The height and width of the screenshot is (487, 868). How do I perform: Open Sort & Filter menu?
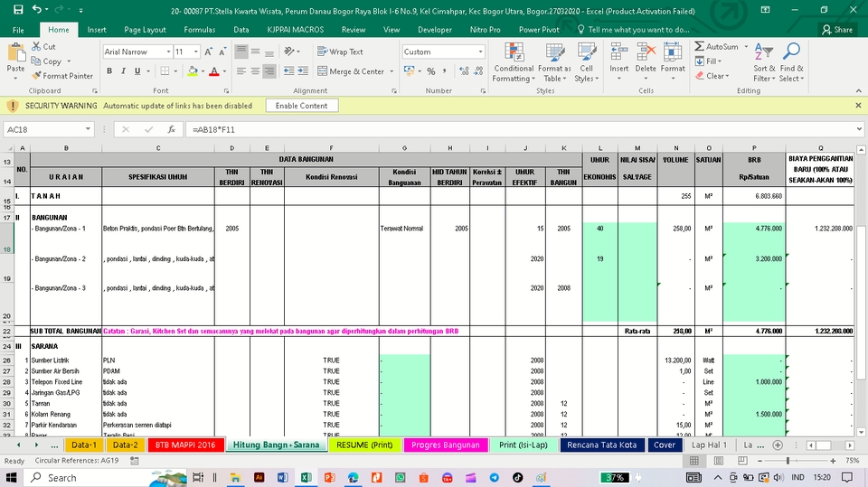[764, 62]
